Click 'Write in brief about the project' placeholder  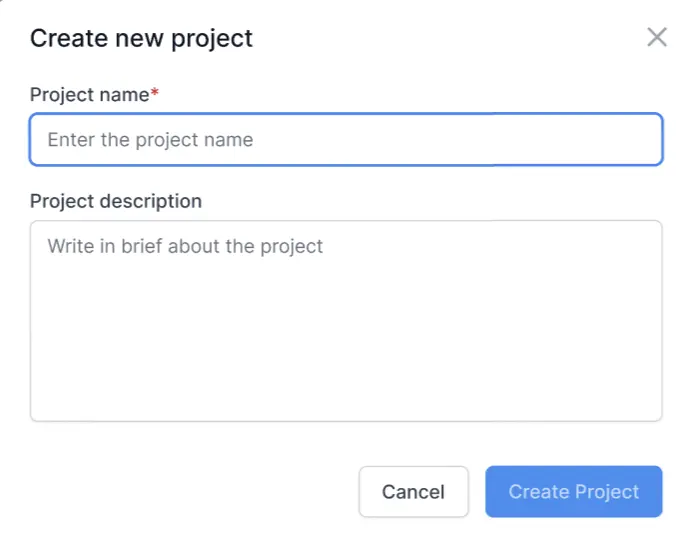pos(185,246)
